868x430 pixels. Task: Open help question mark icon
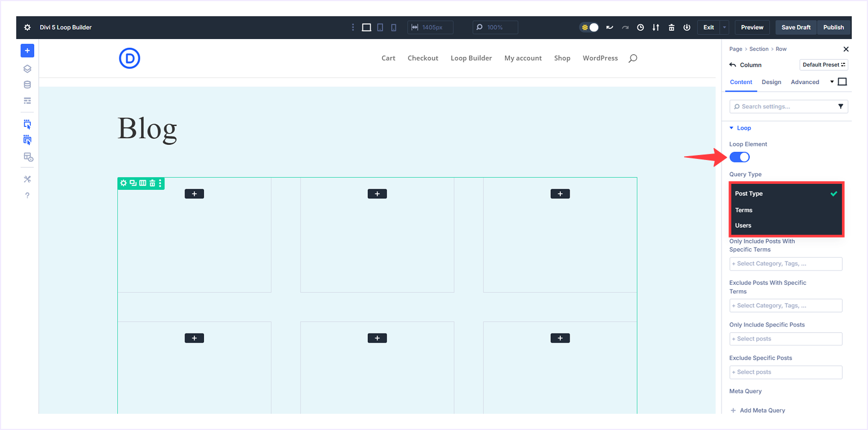tap(27, 195)
